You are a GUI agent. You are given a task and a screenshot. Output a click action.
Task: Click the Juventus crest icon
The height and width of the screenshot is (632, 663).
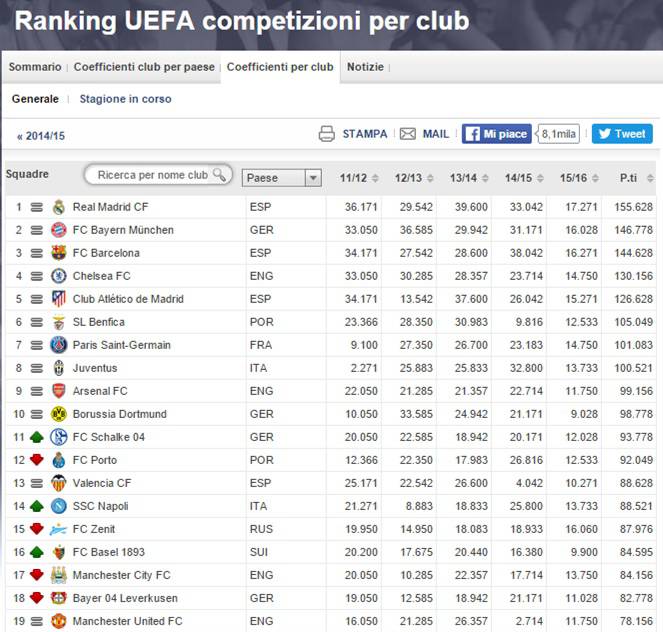(59, 368)
